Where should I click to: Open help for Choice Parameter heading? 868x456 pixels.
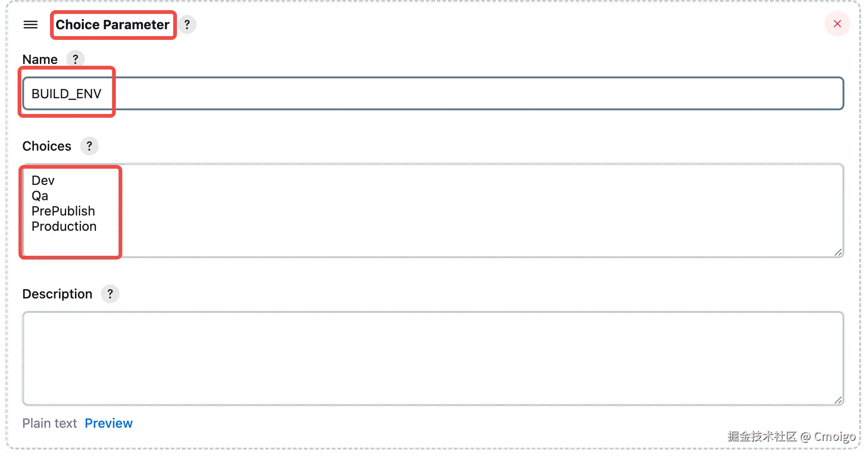187,25
